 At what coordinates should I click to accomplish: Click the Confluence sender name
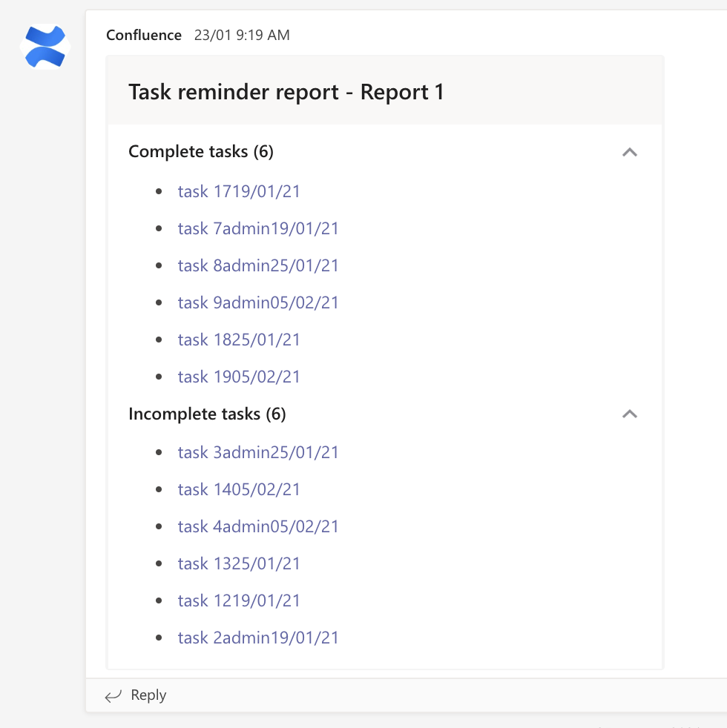click(144, 35)
